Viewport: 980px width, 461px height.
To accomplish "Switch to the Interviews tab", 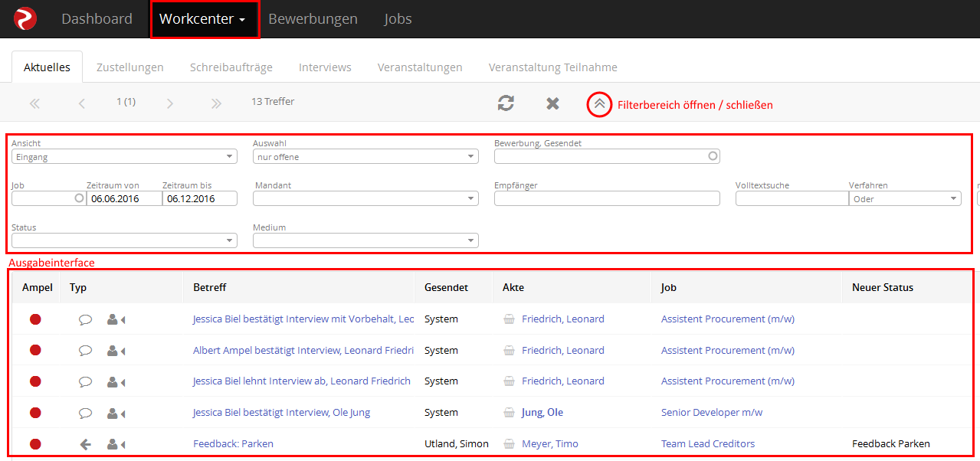I will pyautogui.click(x=325, y=67).
